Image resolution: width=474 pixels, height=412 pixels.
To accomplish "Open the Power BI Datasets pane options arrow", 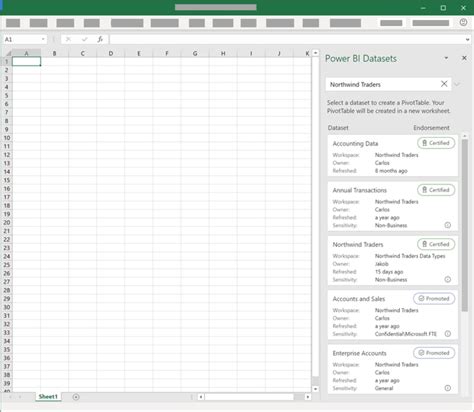I will click(446, 58).
